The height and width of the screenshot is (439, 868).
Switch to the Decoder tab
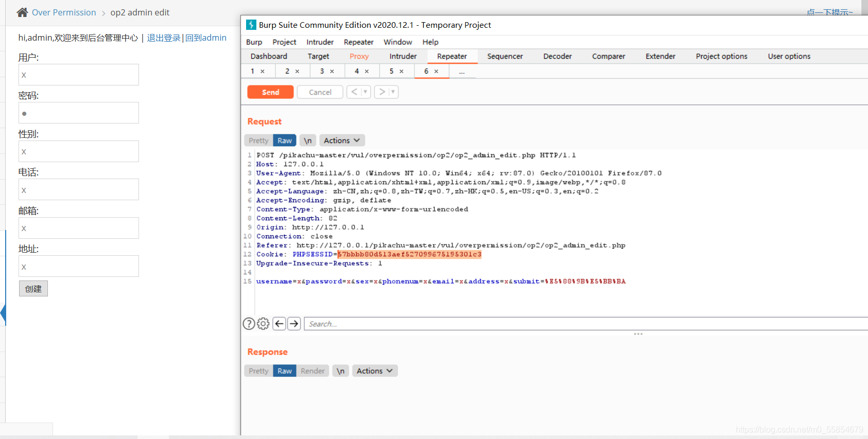point(558,57)
